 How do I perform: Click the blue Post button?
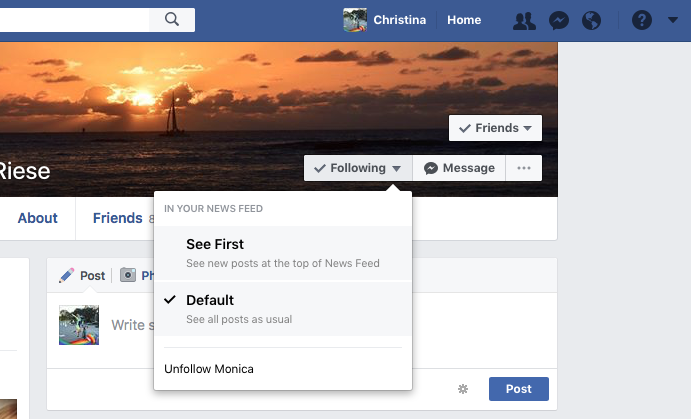518,389
